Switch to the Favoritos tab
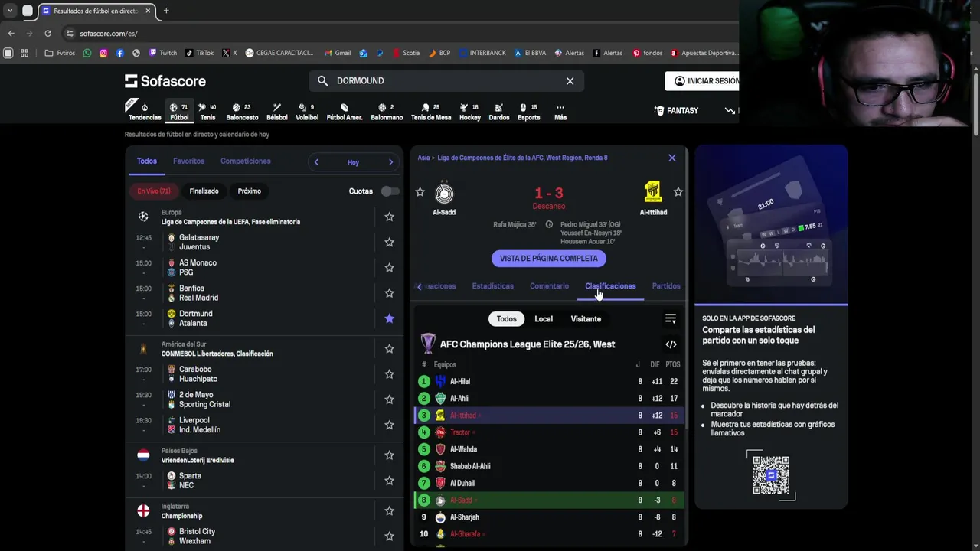This screenshot has width=980, height=551. tap(188, 161)
